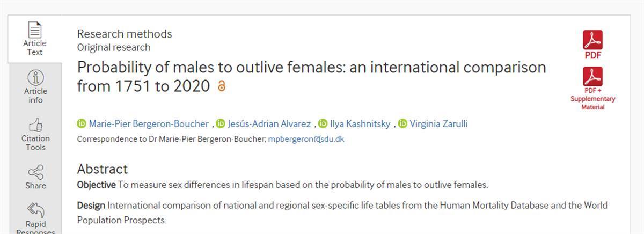This screenshot has width=644, height=234.
Task: Click the mpbergeron@sdu.dk email link
Action: [306, 139]
